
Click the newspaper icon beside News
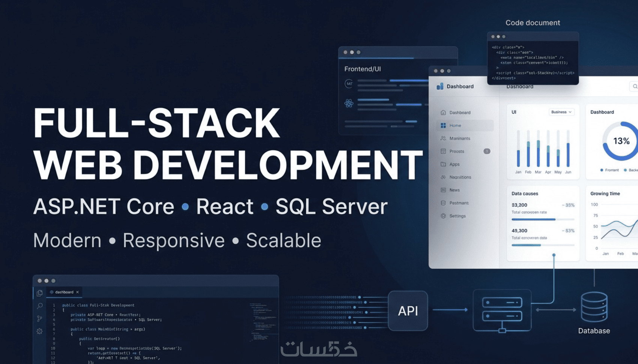(443, 190)
